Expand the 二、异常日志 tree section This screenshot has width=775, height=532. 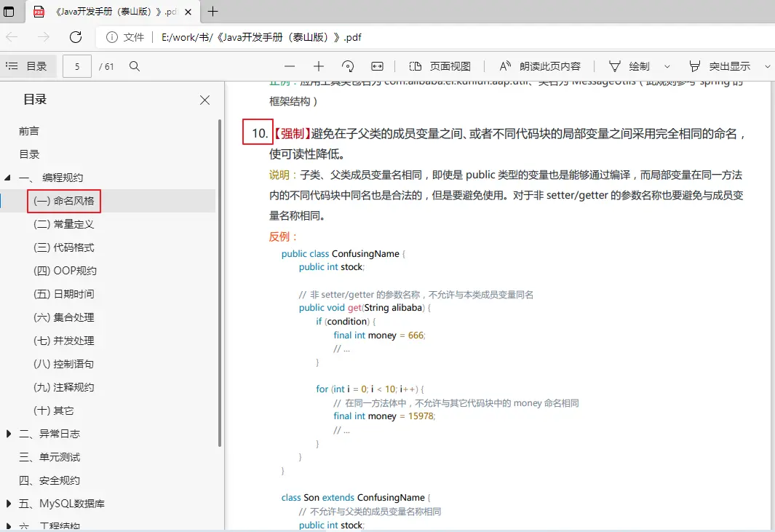click(8, 434)
